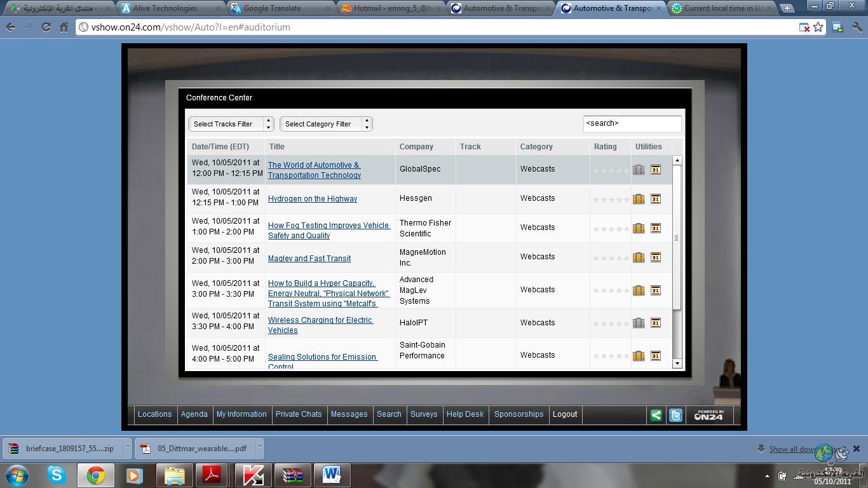Open menu arrow for Dittmar wearable pdf download
868x488 pixels.
tap(259, 447)
